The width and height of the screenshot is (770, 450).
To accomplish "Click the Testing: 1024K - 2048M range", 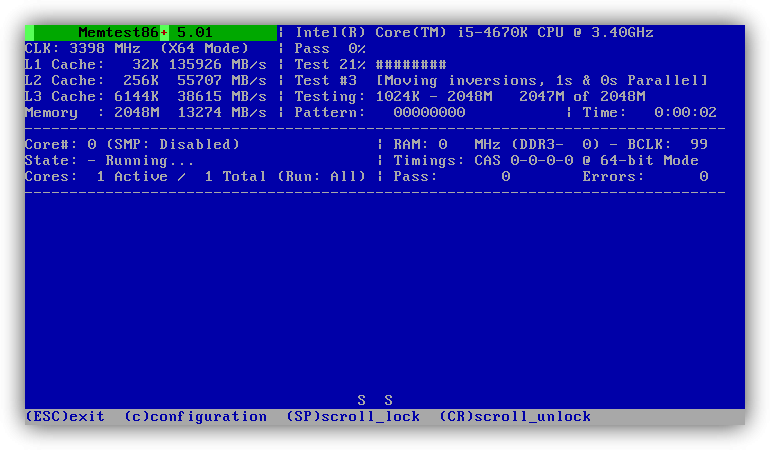I will tap(393, 97).
